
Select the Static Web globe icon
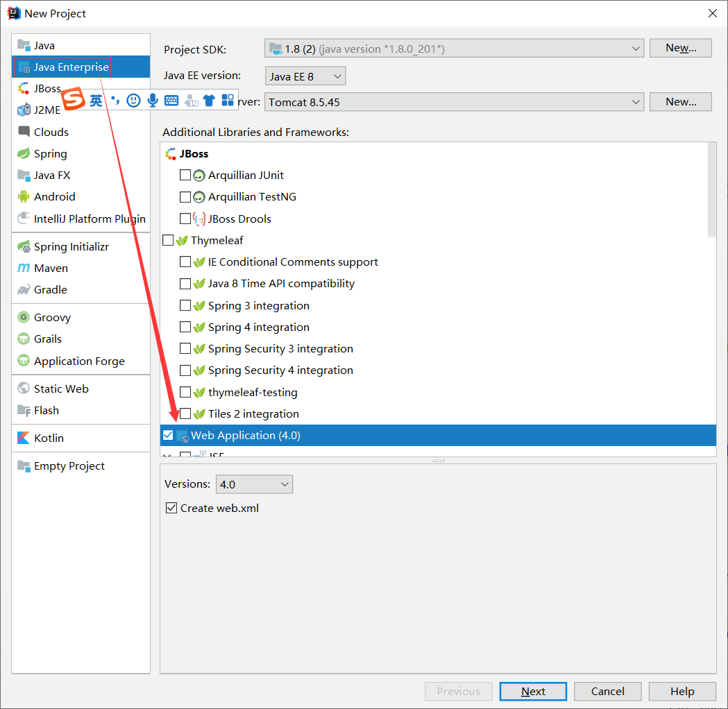23,388
